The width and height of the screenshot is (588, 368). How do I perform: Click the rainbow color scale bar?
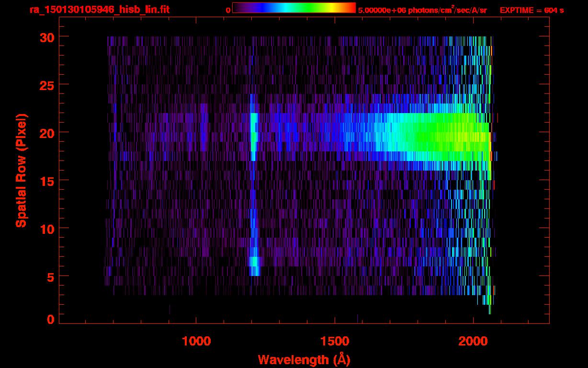(x=294, y=8)
